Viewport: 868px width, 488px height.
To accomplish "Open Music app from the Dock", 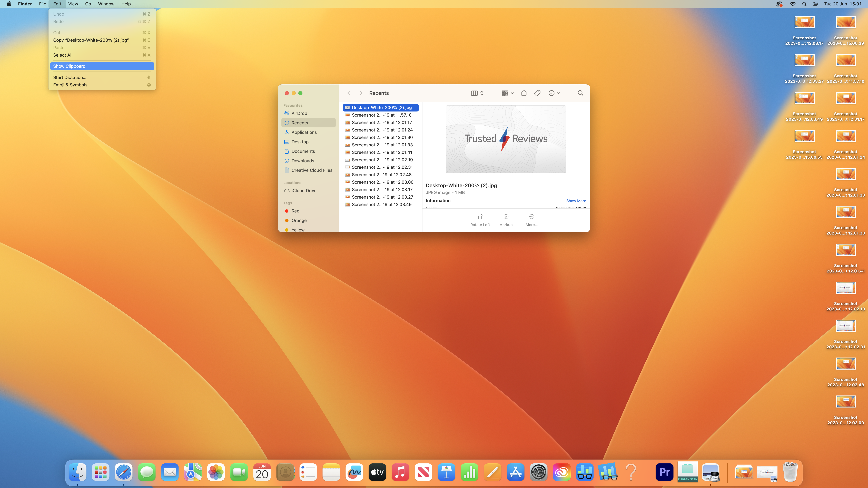I will pos(400,472).
